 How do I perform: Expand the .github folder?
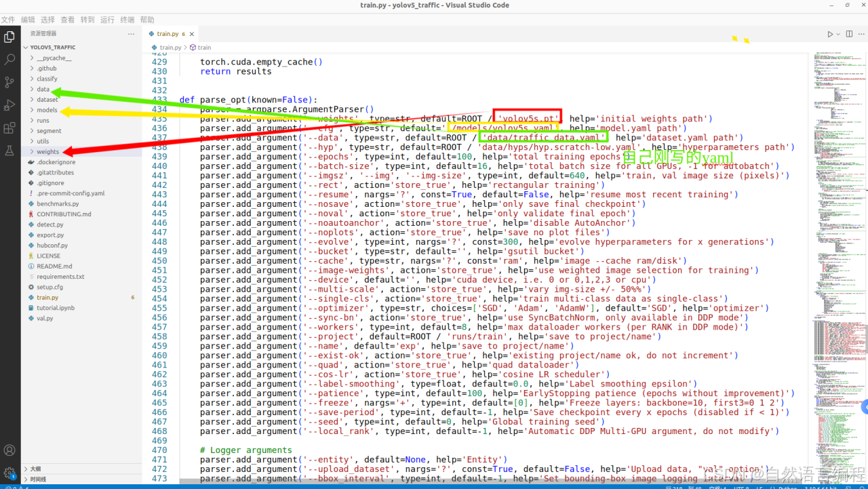point(81,69)
